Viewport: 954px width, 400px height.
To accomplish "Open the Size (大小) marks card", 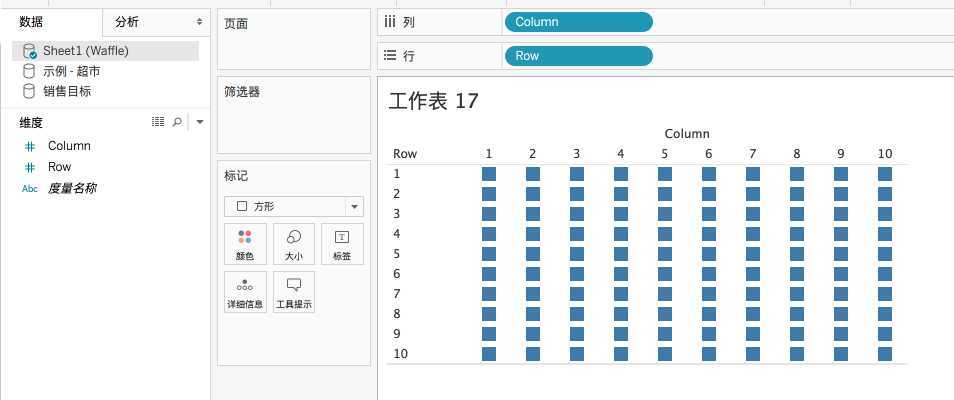I will (x=294, y=243).
